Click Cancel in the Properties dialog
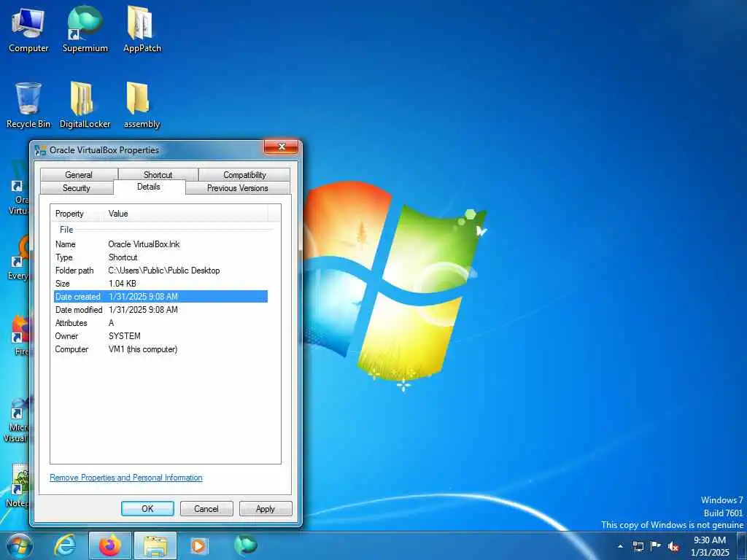 [206, 508]
